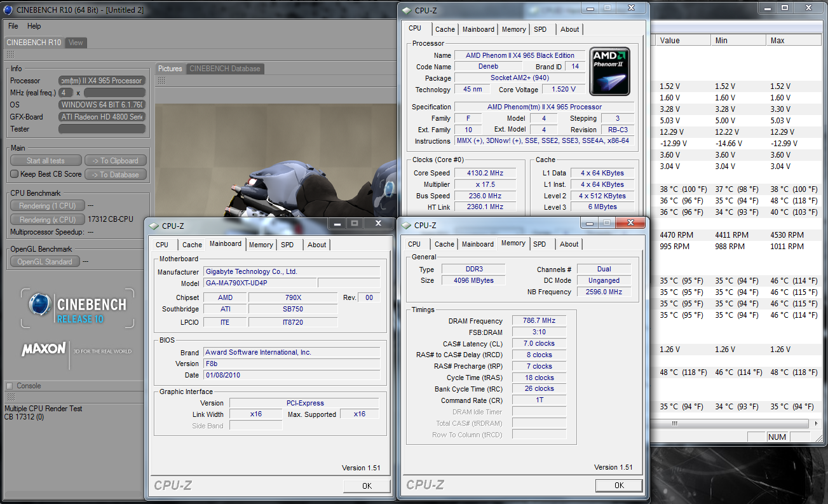The height and width of the screenshot is (504, 828).
Task: Click the OpenGL Standard benchmark button
Action: (44, 262)
